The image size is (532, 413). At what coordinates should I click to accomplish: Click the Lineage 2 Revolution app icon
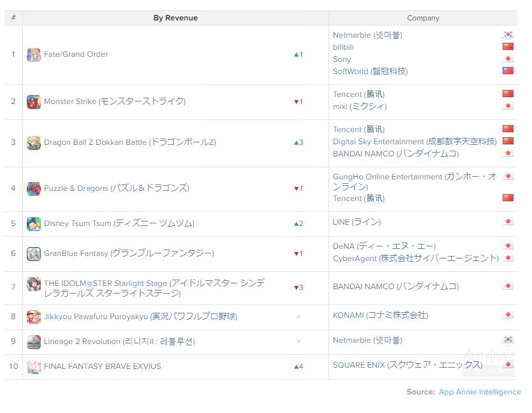(x=34, y=342)
